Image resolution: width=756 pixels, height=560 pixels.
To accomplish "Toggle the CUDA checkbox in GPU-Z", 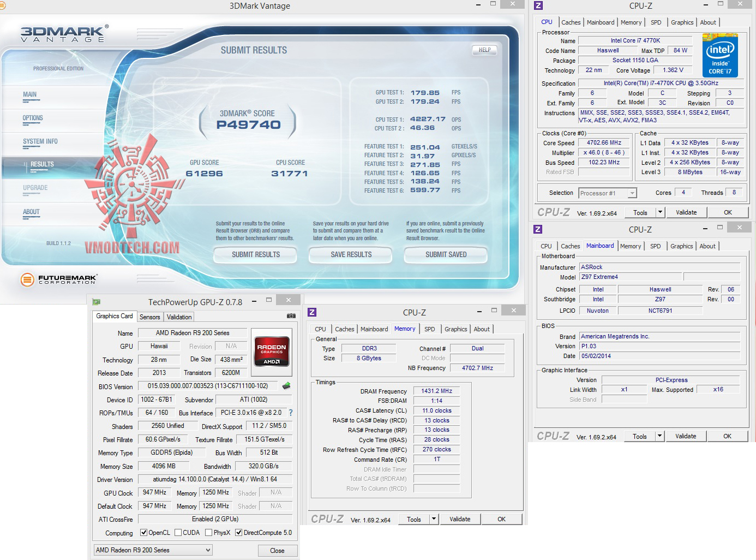I will tap(178, 533).
